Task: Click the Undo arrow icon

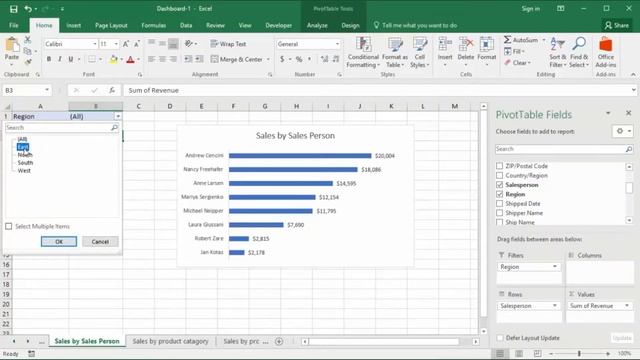Action: coord(28,9)
